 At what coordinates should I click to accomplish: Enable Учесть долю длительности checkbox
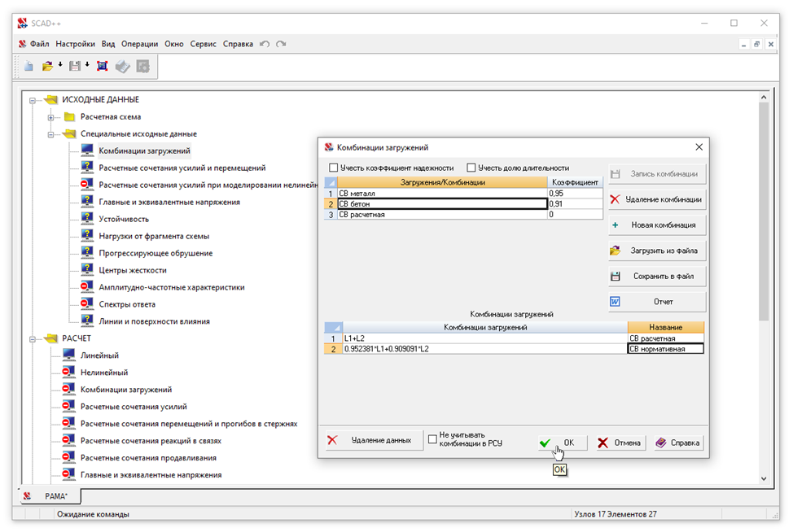(x=471, y=168)
